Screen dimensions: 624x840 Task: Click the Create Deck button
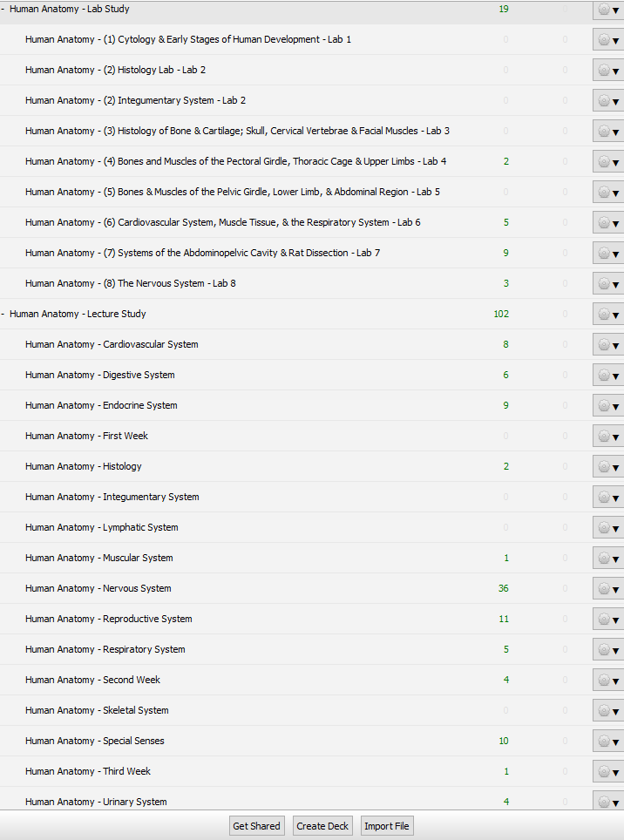(x=322, y=826)
